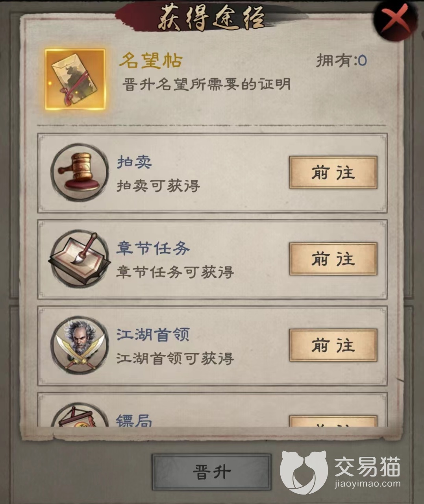
Task: Go to 江湖首领 via its 前往 button
Action: pos(333,345)
